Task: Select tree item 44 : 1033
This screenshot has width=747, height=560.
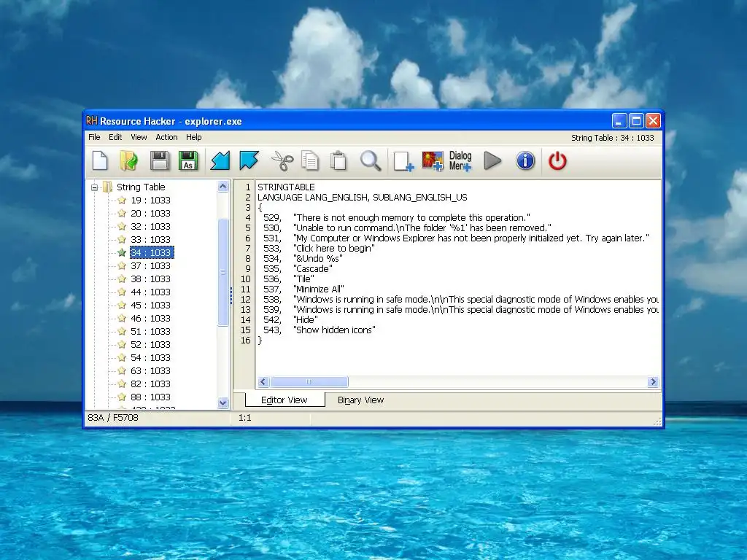Action: [150, 292]
